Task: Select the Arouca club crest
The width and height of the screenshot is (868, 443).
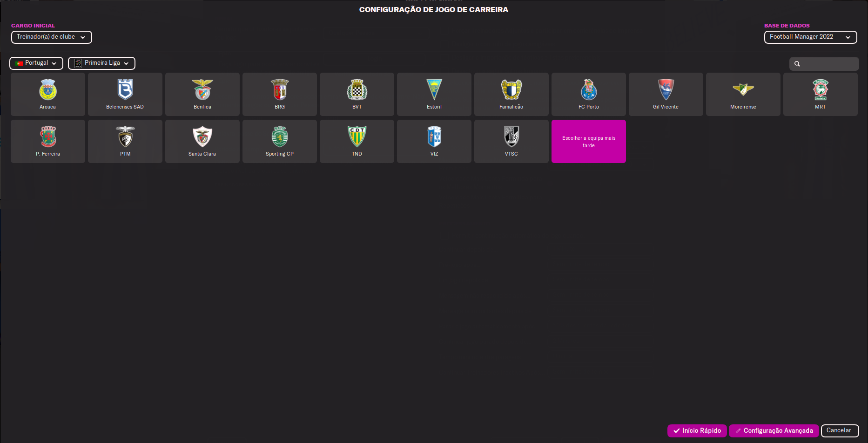Action: 48,89
